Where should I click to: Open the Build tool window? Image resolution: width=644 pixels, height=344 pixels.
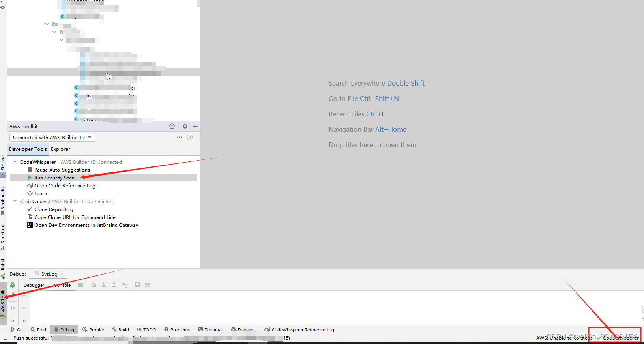click(x=120, y=330)
